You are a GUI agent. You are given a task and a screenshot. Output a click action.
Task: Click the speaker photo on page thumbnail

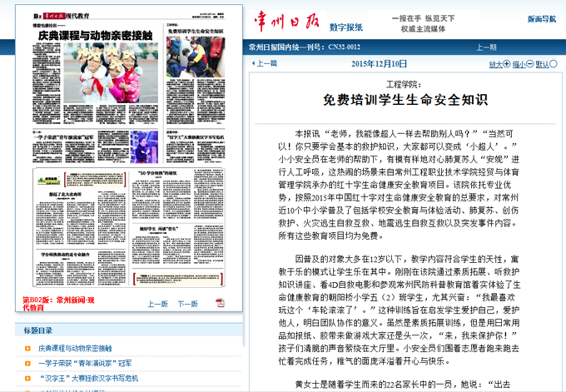(x=144, y=147)
